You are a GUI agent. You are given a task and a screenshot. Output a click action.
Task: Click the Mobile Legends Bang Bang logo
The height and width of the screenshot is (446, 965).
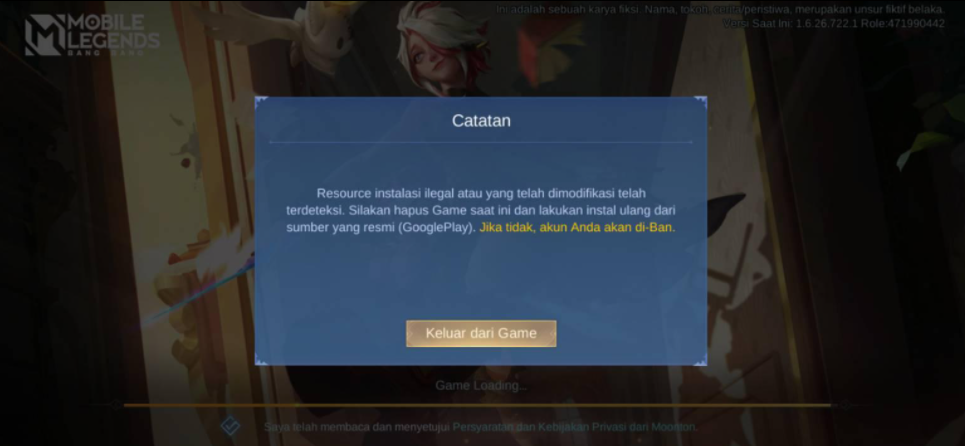92,34
